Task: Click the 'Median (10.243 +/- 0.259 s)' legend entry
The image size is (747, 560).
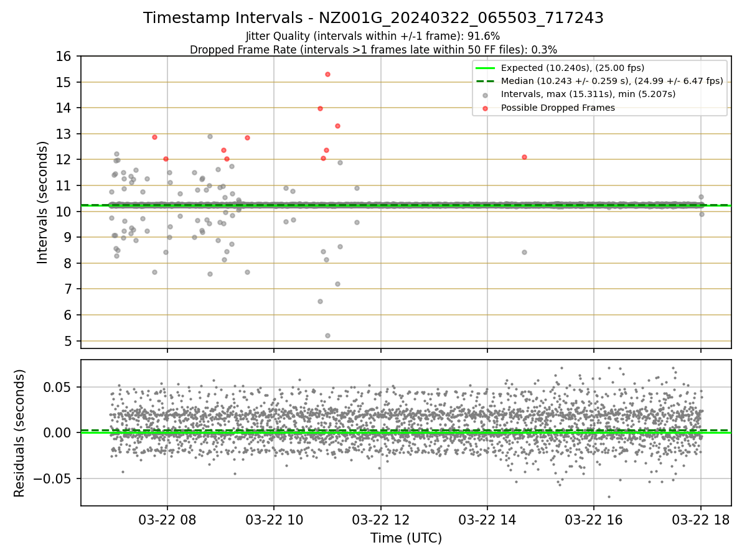Action: pos(612,81)
